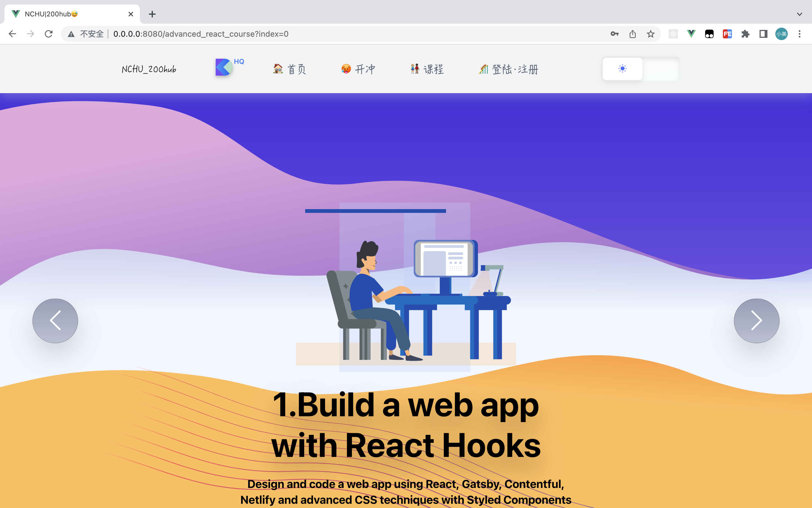Open the 开冲 navigation item
This screenshot has height=508, width=812.
point(358,69)
